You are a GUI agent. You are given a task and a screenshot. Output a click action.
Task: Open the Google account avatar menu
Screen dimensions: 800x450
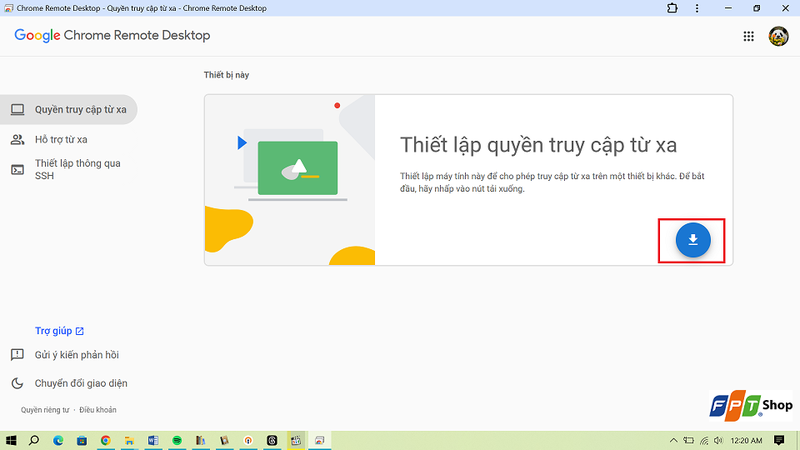[778, 36]
